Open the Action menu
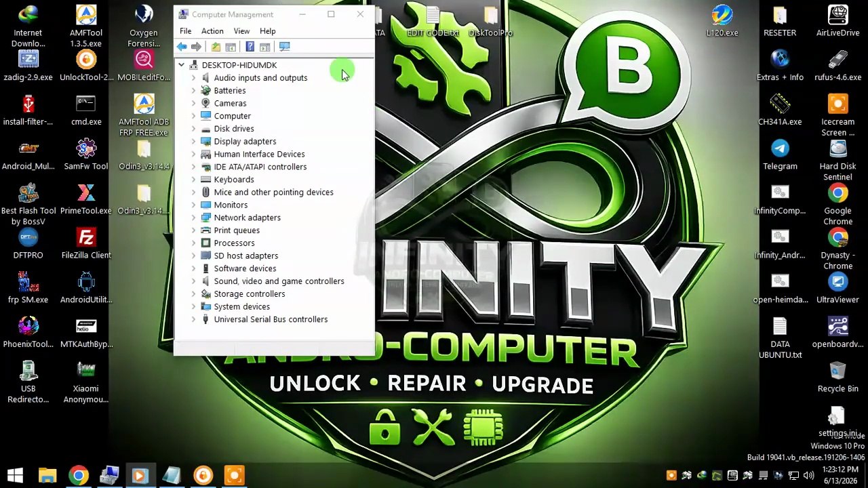 212,31
